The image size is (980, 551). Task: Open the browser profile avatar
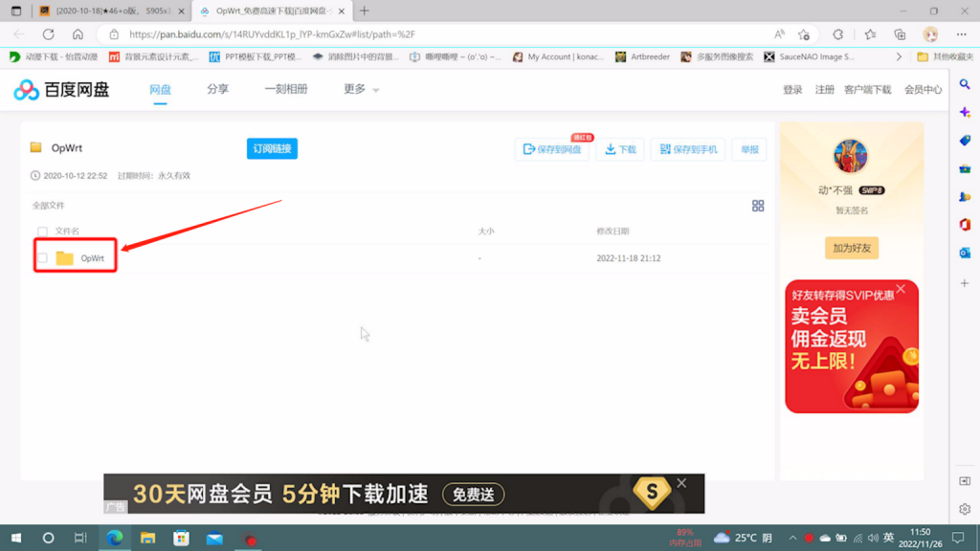point(930,34)
